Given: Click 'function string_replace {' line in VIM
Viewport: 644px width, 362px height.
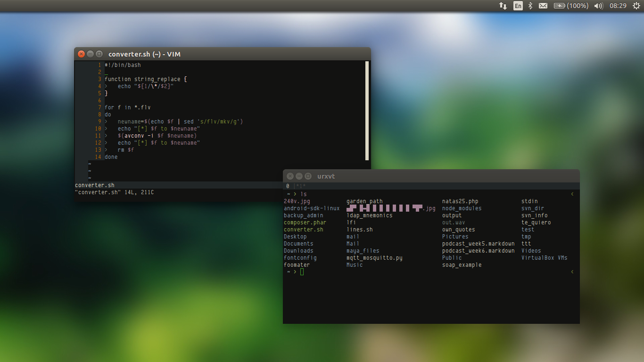Looking at the screenshot, I should 146,79.
